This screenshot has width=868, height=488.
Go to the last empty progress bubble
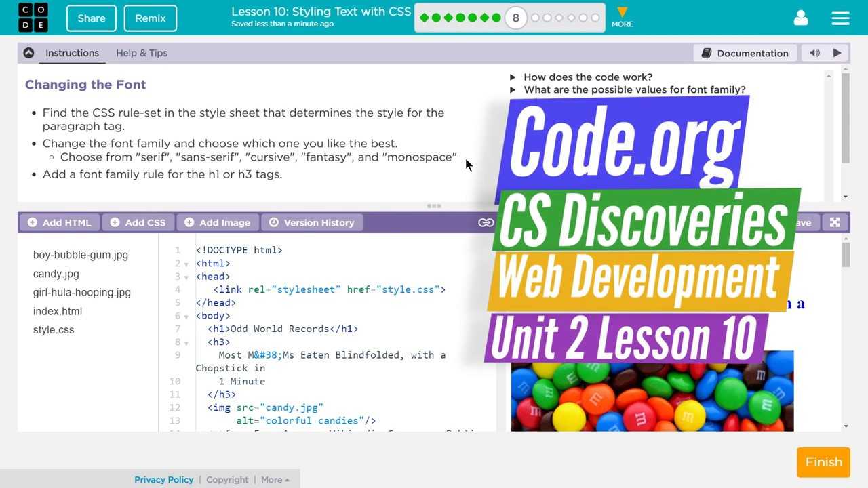coord(595,18)
